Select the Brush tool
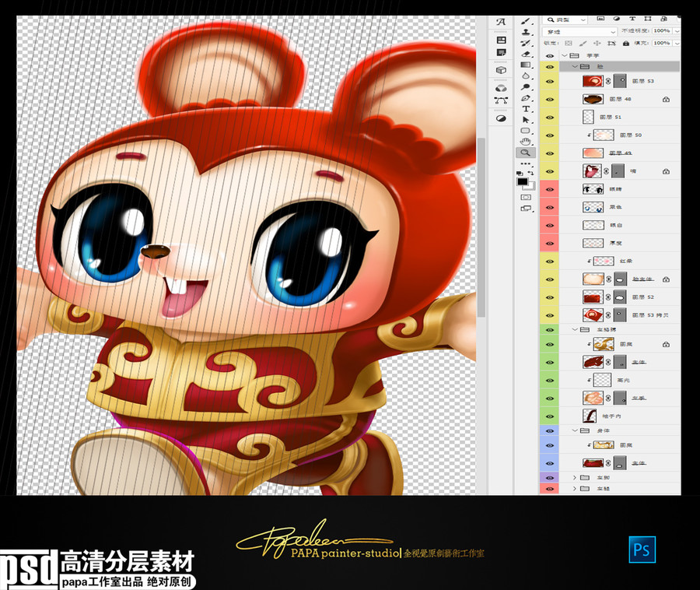The image size is (700, 590). coord(526,21)
